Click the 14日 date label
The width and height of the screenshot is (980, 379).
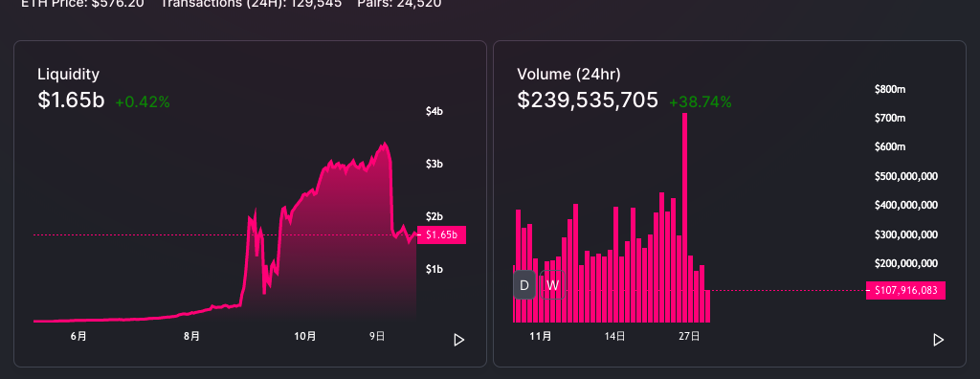[615, 337]
